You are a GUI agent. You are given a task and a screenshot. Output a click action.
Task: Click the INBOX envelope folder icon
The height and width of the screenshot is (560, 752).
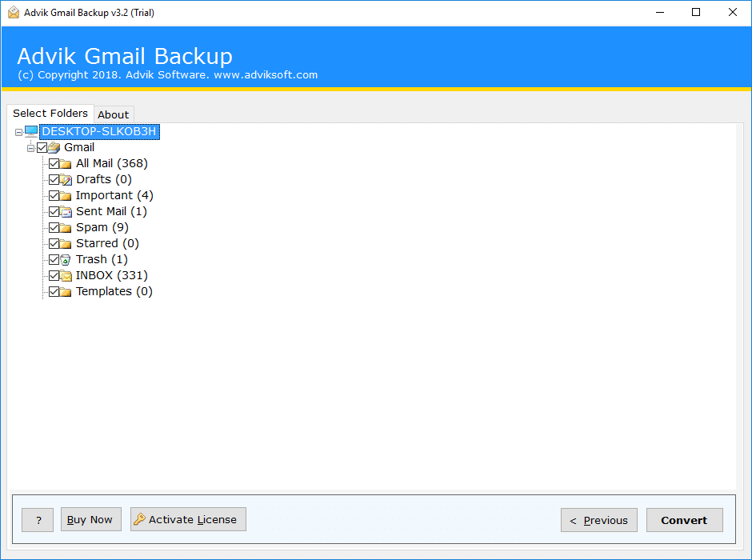click(65, 275)
